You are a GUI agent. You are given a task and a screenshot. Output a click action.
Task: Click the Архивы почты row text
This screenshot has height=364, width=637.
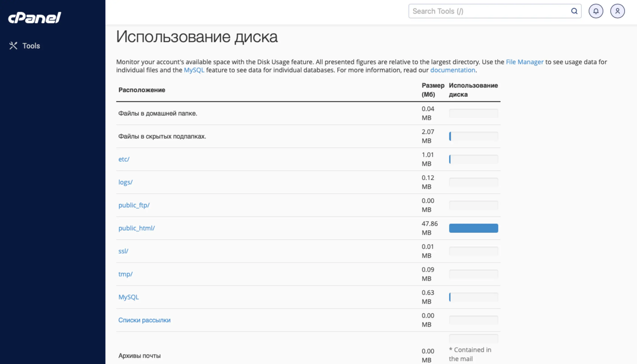(139, 355)
